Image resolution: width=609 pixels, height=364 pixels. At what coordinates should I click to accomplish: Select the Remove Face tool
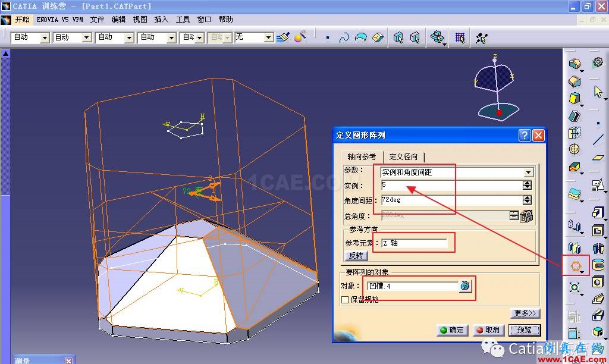tap(575, 167)
